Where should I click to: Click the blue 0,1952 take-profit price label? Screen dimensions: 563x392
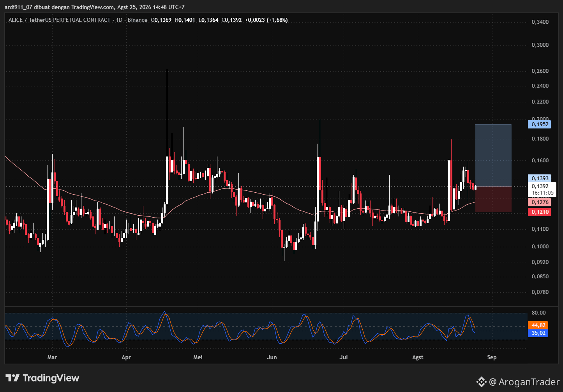coord(540,125)
